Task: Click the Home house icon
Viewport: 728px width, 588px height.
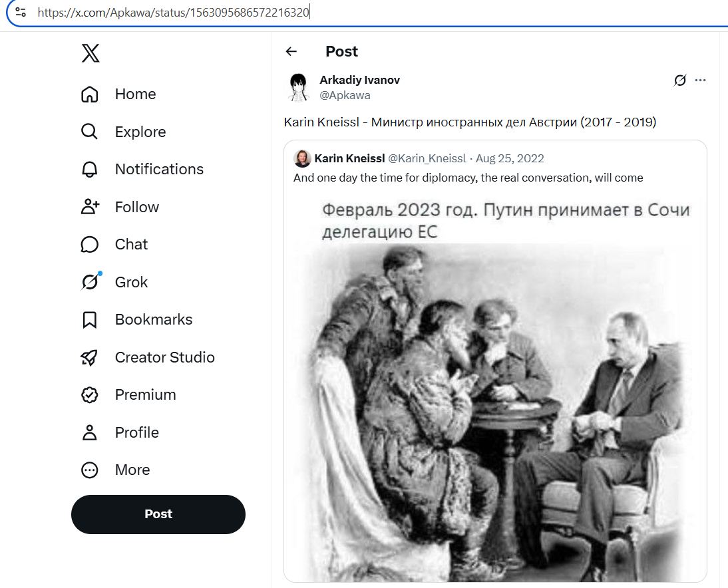Action: (90, 94)
